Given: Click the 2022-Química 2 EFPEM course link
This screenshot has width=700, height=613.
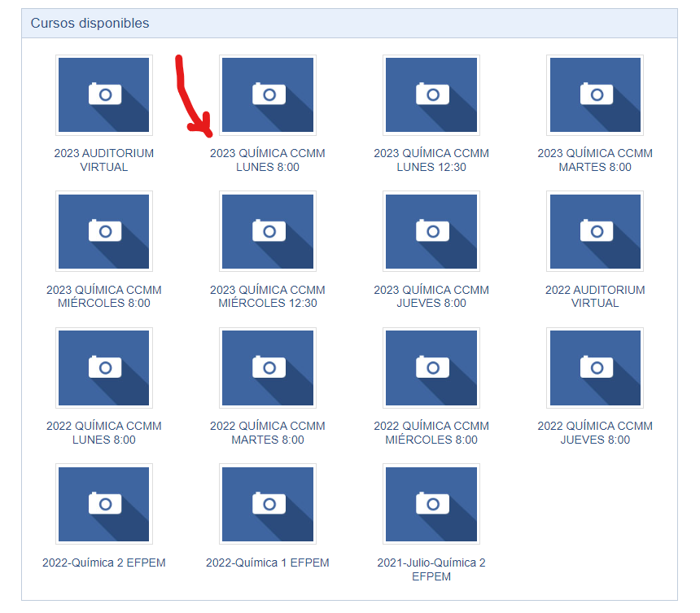Looking at the screenshot, I should point(104,563).
